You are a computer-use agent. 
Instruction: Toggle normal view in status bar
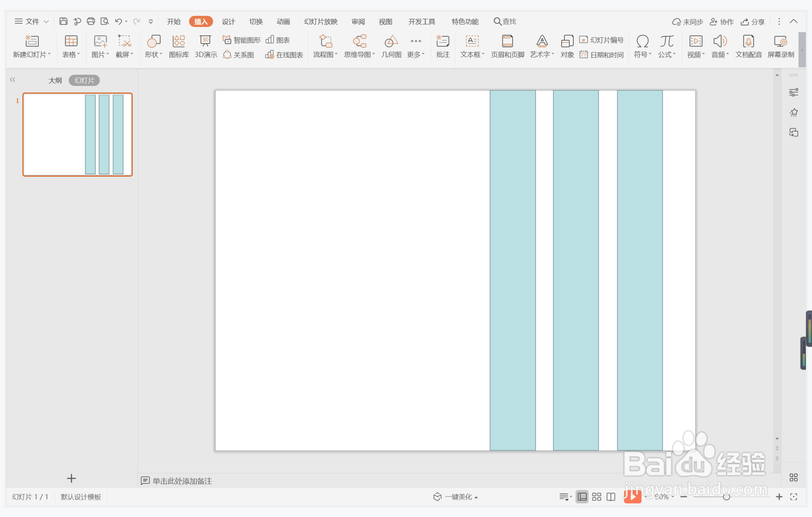pos(582,497)
